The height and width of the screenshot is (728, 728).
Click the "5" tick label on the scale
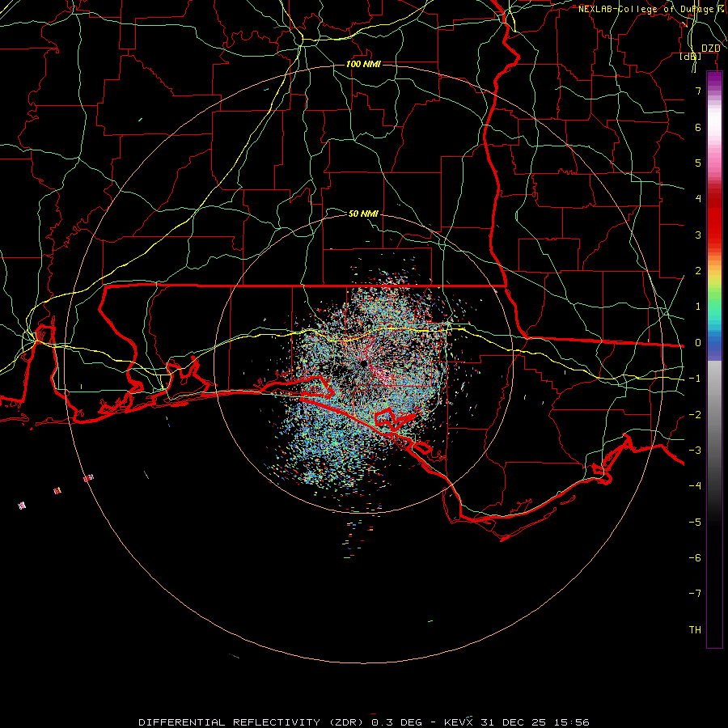(x=698, y=163)
